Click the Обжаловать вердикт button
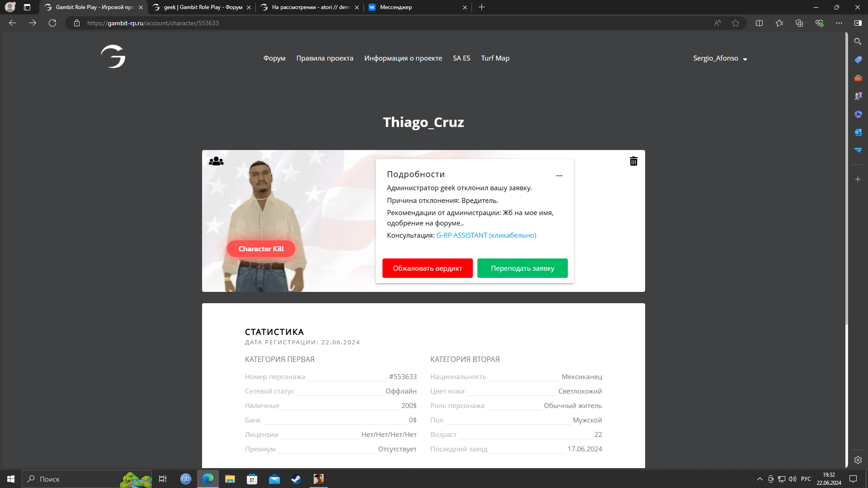 427,268
